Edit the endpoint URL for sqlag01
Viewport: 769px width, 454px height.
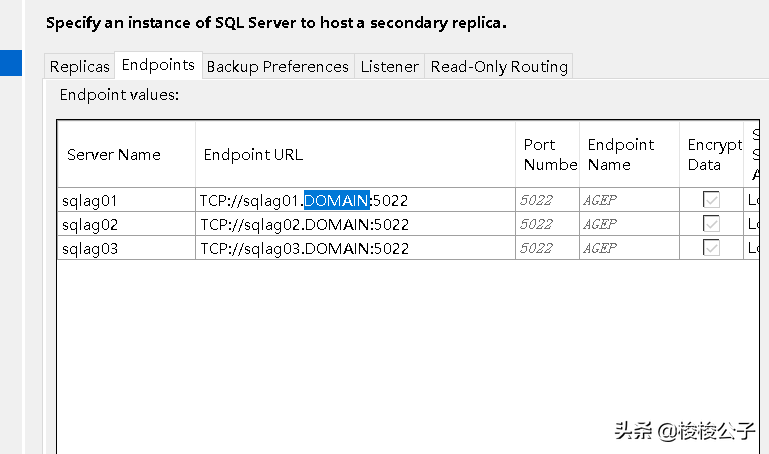point(355,200)
